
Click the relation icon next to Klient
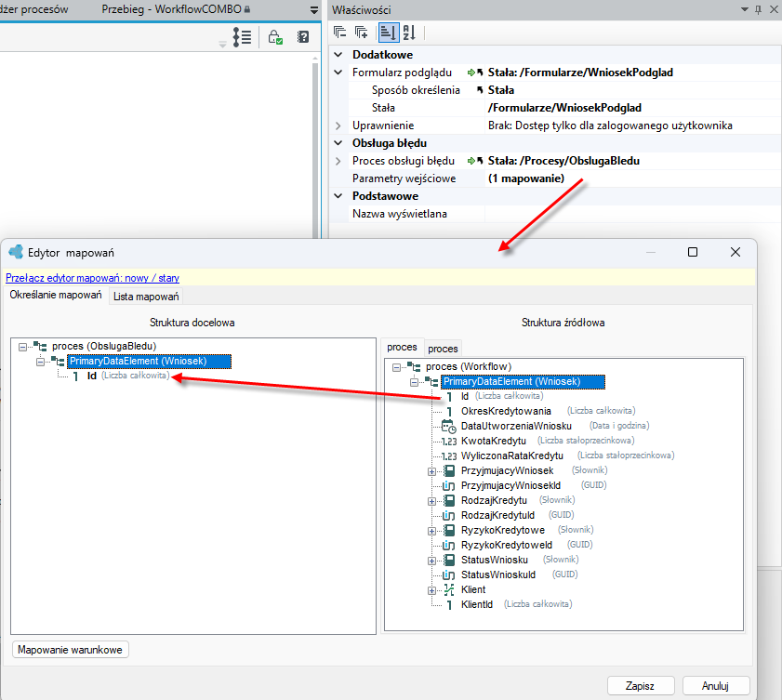tap(449, 589)
